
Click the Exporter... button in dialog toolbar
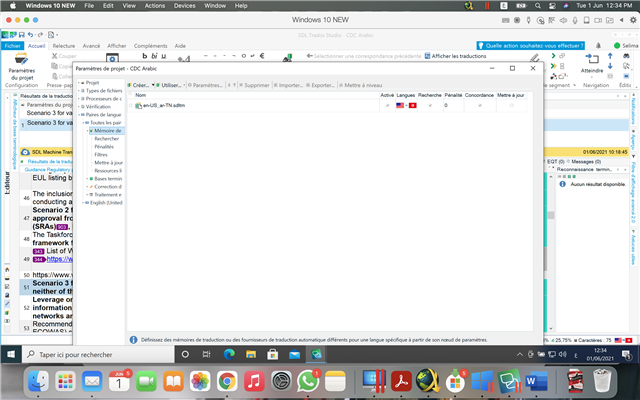coord(320,85)
